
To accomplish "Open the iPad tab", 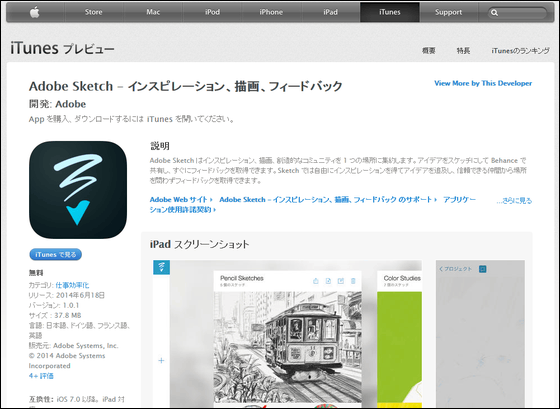I will (x=330, y=12).
